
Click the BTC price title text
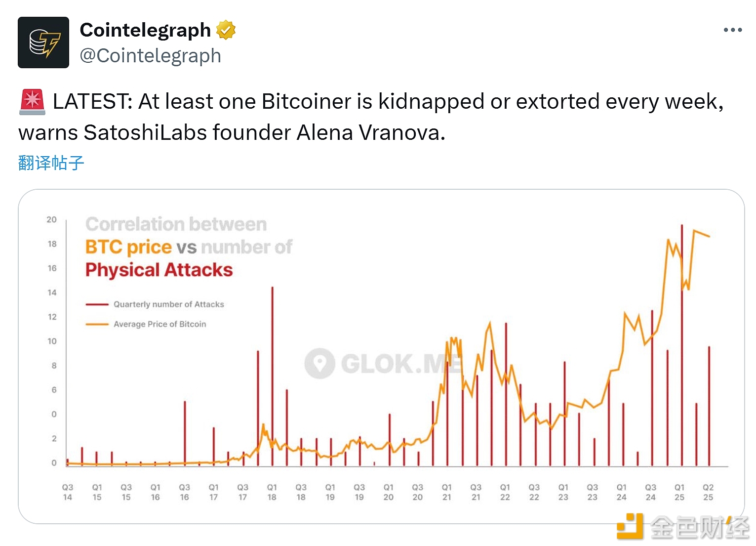[128, 247]
